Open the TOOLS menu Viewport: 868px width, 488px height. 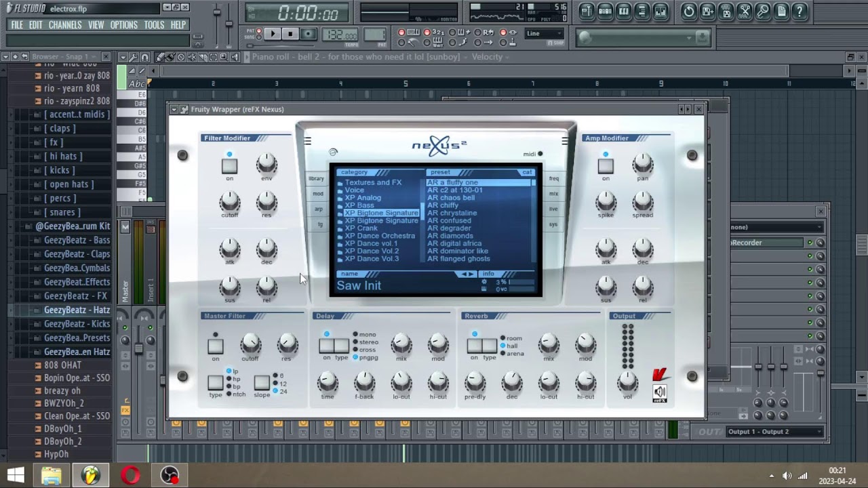(154, 25)
